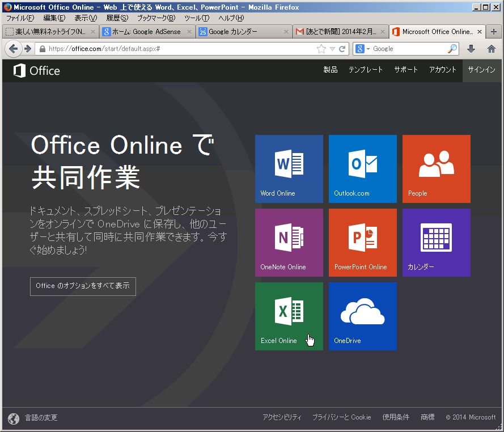
Task: Close the Microsoft Office Online tab
Action: coord(480,32)
